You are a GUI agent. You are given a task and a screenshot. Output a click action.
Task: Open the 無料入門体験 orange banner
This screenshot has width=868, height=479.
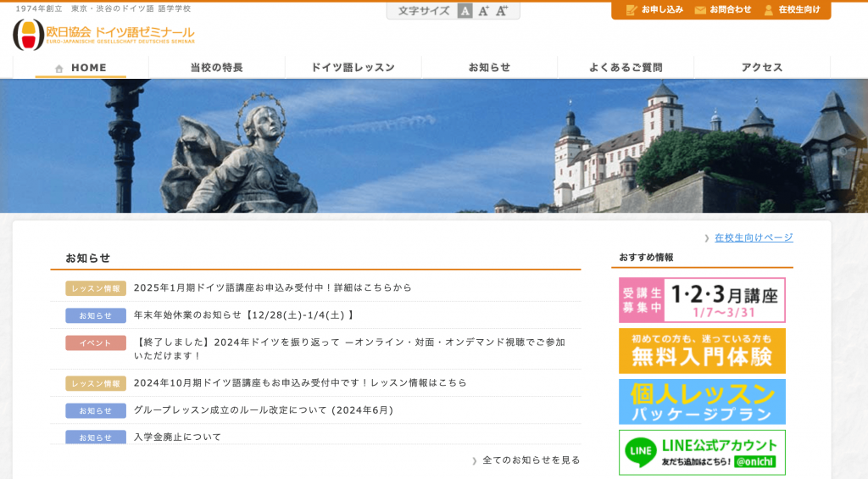(702, 351)
